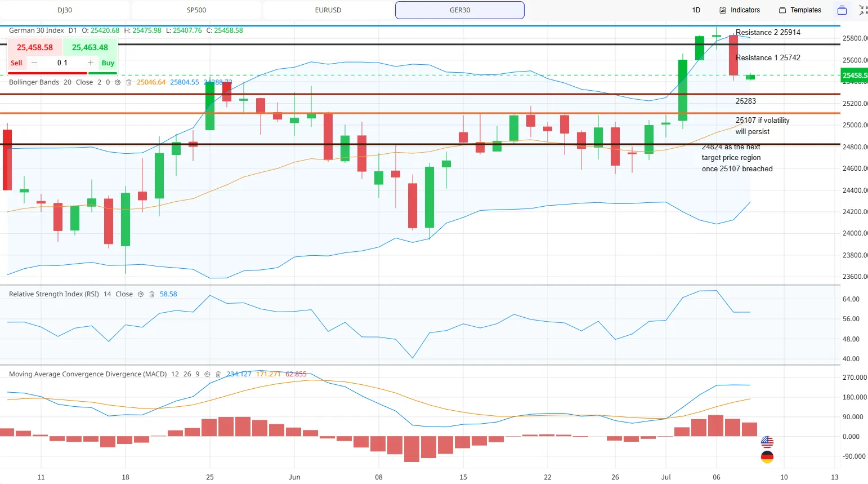Open RSI indicator settings gear
The image size is (868, 484).
141,294
